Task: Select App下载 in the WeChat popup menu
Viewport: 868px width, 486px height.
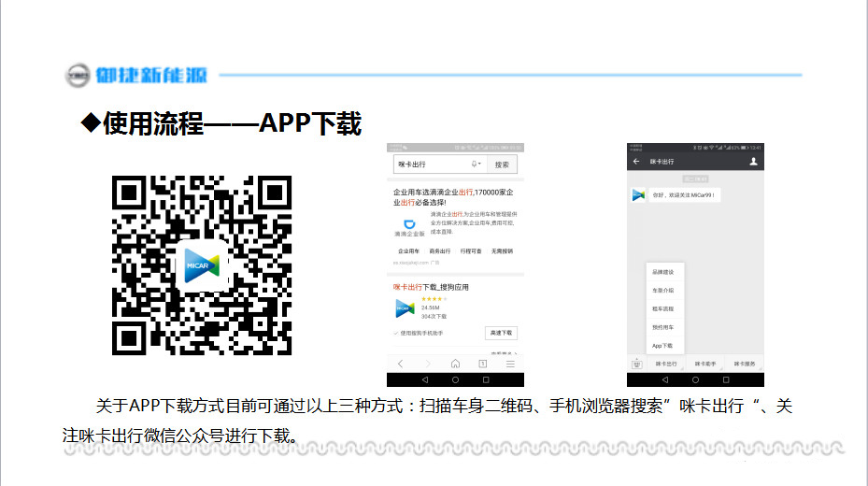Action: click(665, 346)
